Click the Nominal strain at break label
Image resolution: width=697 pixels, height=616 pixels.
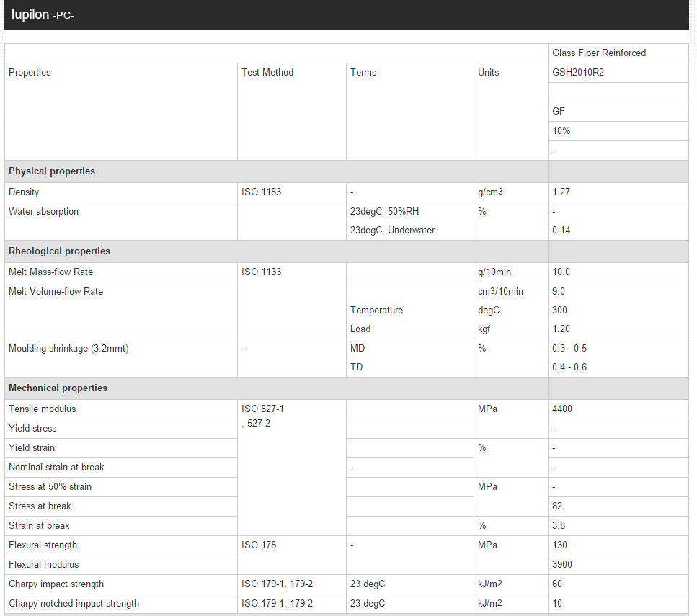pos(56,468)
